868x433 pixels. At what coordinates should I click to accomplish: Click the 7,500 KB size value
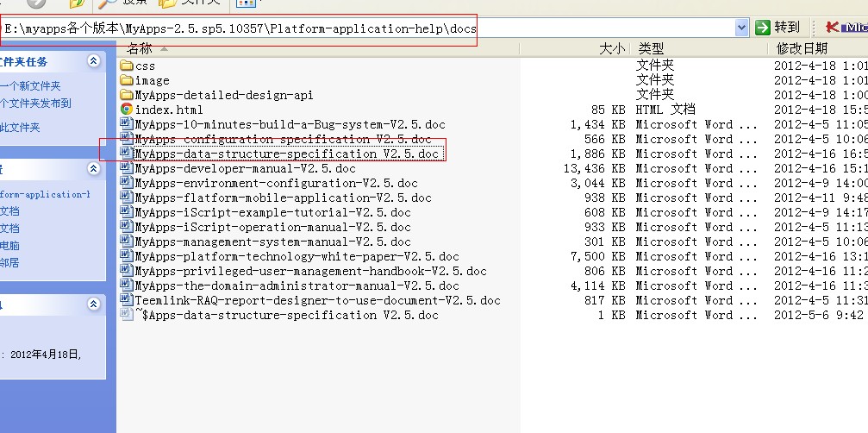pyautogui.click(x=598, y=256)
